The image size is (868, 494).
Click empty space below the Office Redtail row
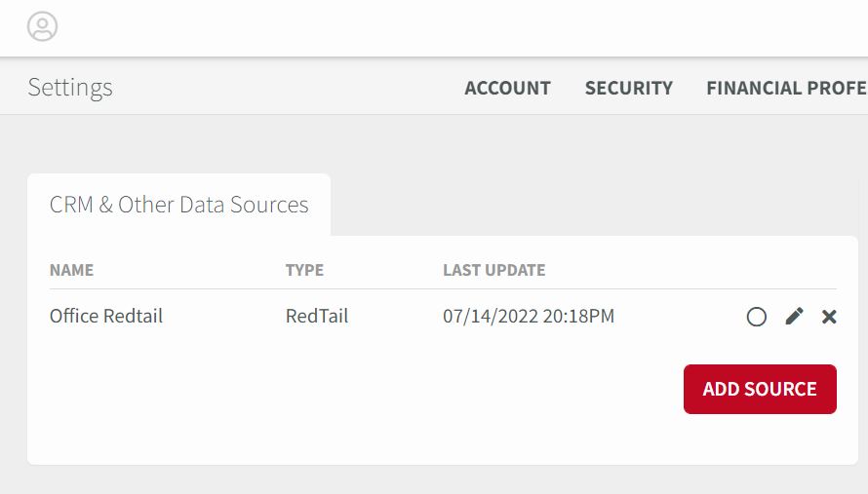(x=333, y=399)
